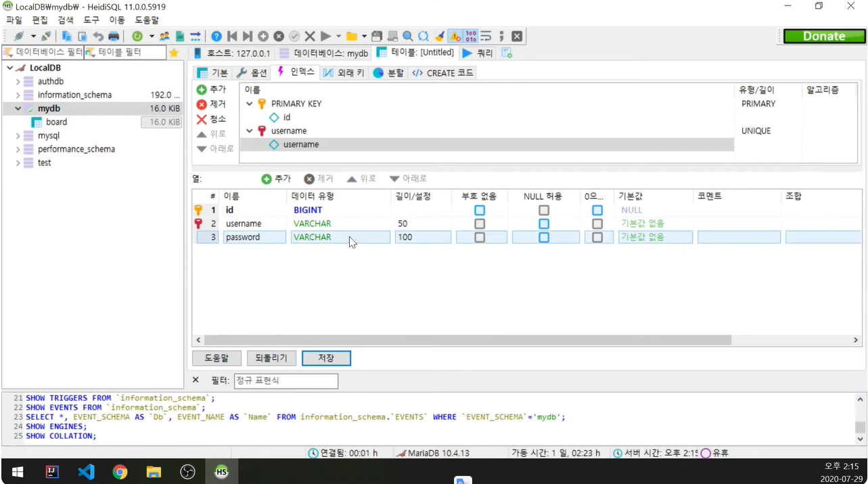Click the wrap long lines icon
This screenshot has height=484, width=868.
click(x=486, y=36)
